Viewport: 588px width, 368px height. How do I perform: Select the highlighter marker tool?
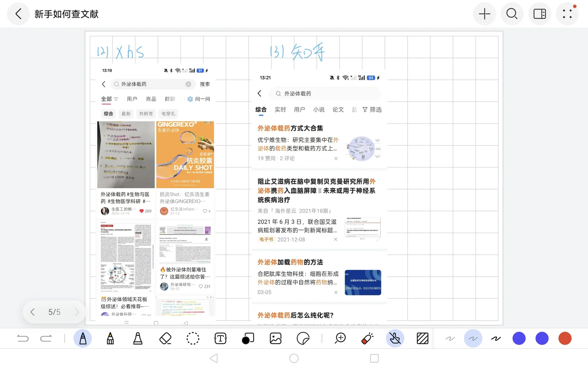point(138,338)
